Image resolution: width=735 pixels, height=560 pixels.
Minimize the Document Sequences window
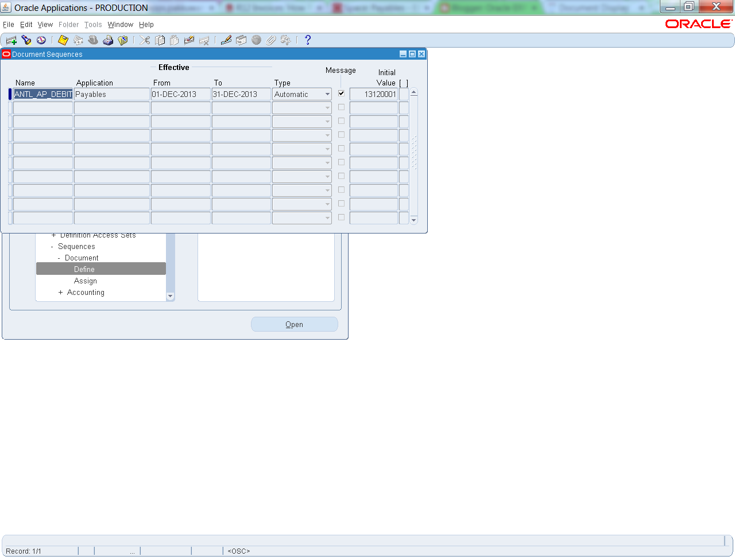[x=403, y=54]
